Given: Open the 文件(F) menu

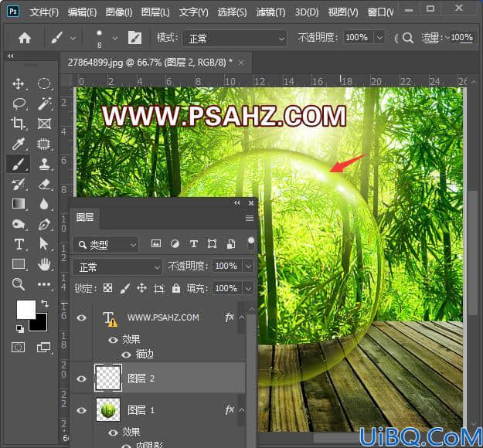Looking at the screenshot, I should click(x=44, y=12).
